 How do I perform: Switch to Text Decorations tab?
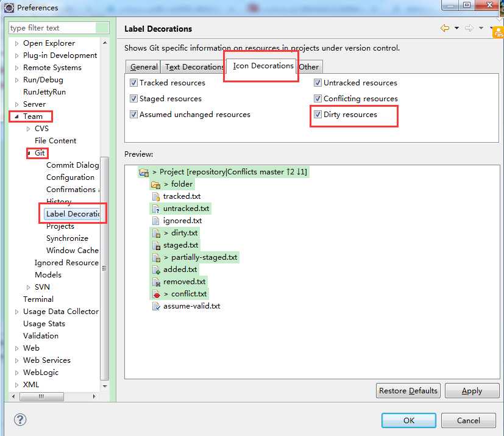(x=194, y=67)
